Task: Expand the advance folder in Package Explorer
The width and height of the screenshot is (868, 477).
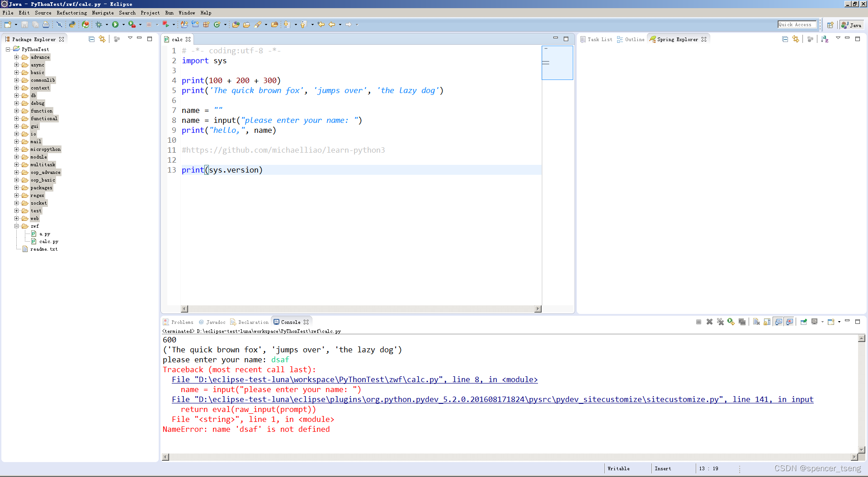Action: pyautogui.click(x=17, y=57)
